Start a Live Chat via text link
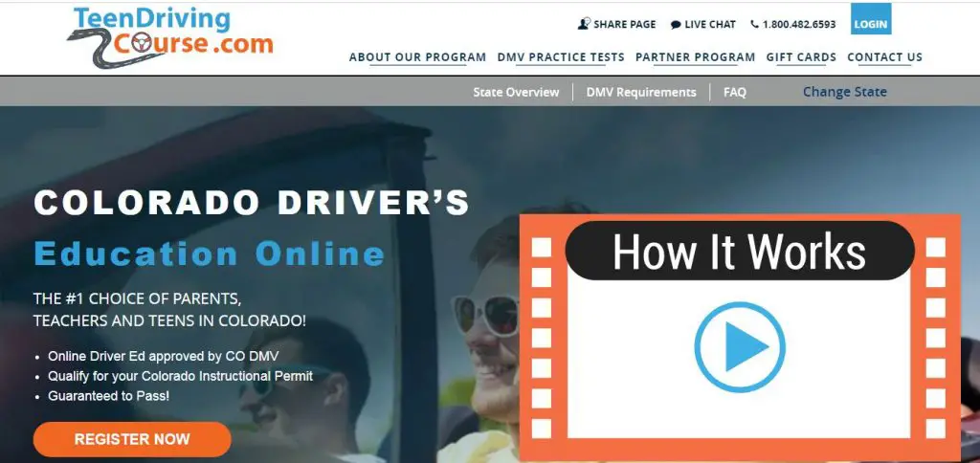 [x=710, y=25]
